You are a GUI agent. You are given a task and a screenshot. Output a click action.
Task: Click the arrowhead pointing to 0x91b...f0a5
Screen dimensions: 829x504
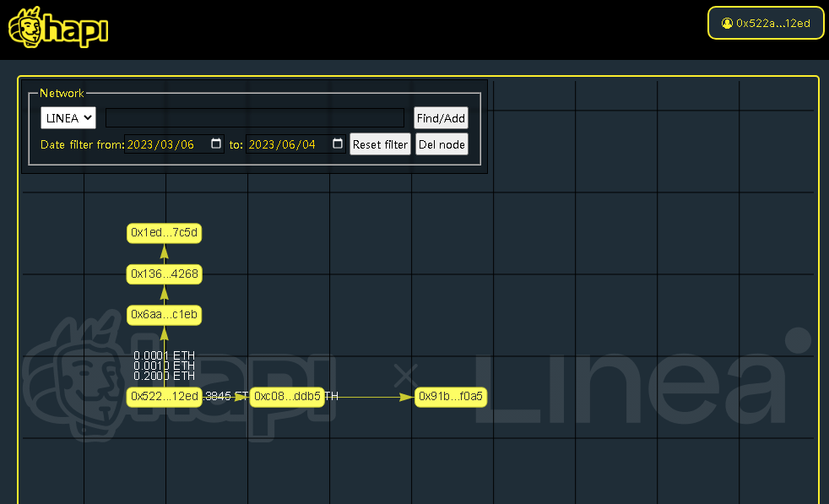pos(407,397)
